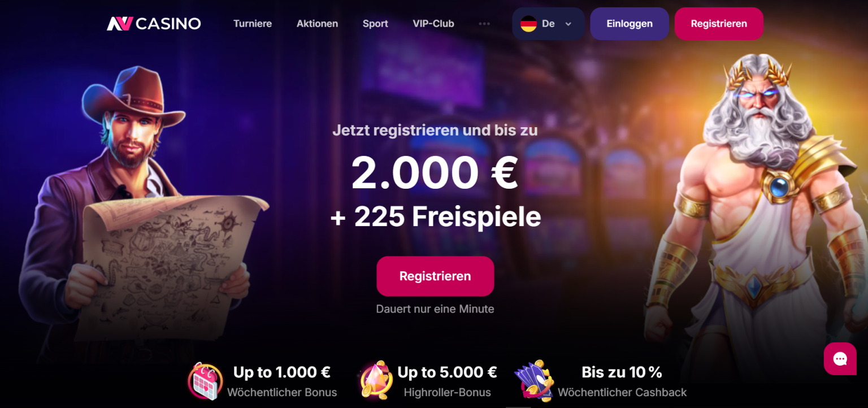868x408 pixels.
Task: Click the AV Casino logo
Action: click(x=154, y=24)
